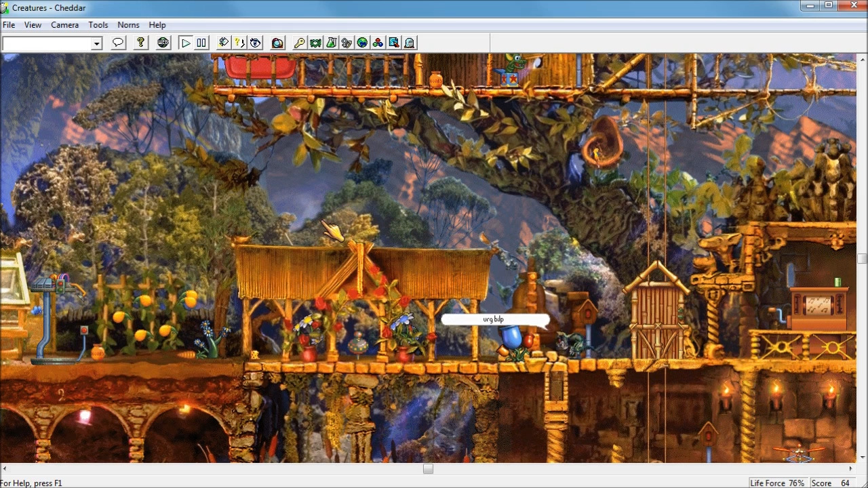Click the spinning top toy under the hut

[x=358, y=345]
